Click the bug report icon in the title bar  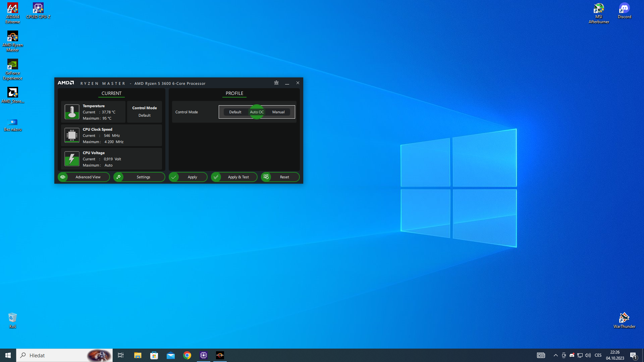[276, 83]
